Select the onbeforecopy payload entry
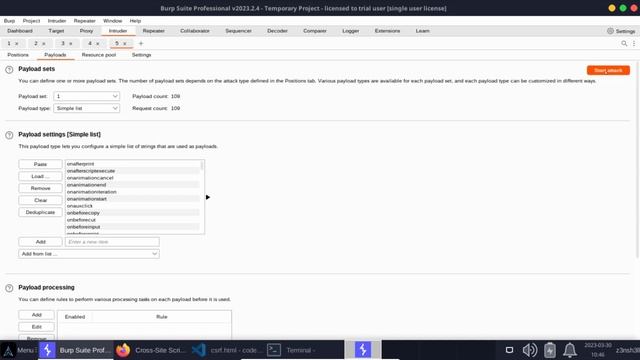The height and width of the screenshot is (360, 640). coord(133,213)
